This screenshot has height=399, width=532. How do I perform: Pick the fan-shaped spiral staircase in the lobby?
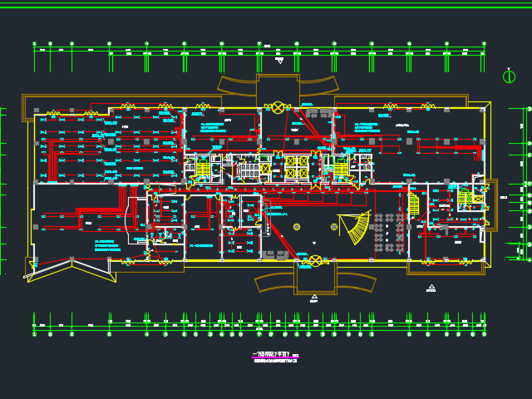[x=356, y=227]
